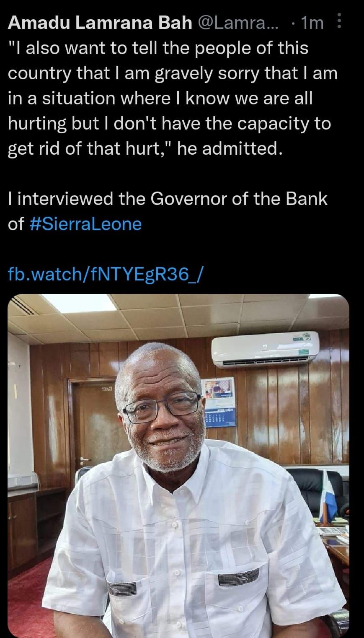Open the #SierraLeone hashtag

point(87,224)
